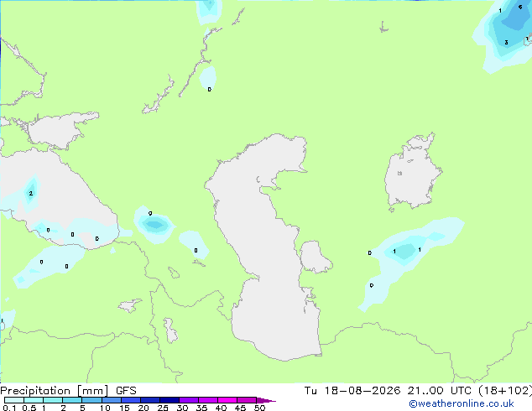Viewport: 532px width, 411px height.
Task: Click the Kara-Bogaz-Gol bay east of the Caspian
Action: [x=314, y=257]
